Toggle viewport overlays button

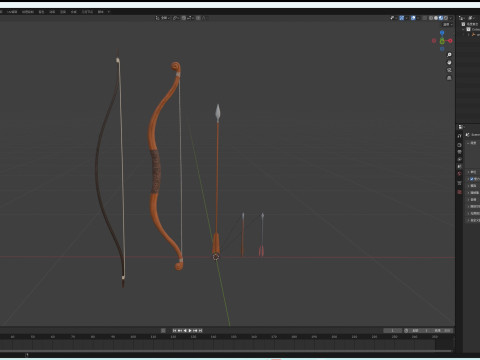(413, 18)
